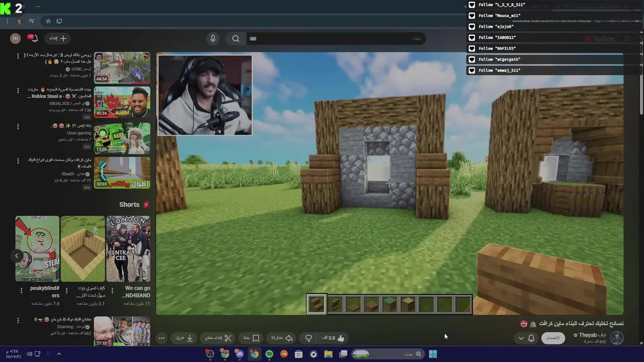
Task: Open more actions ellipsis under video
Action: [x=162, y=338]
